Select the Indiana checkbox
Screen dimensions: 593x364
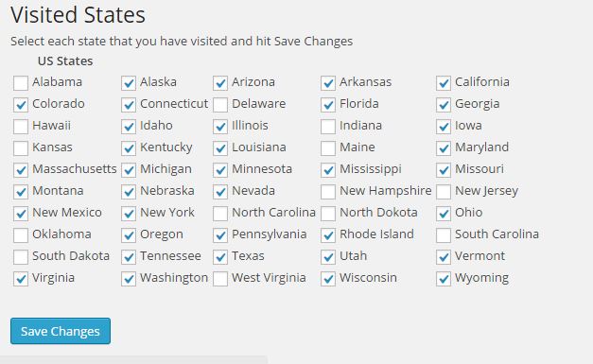point(328,127)
